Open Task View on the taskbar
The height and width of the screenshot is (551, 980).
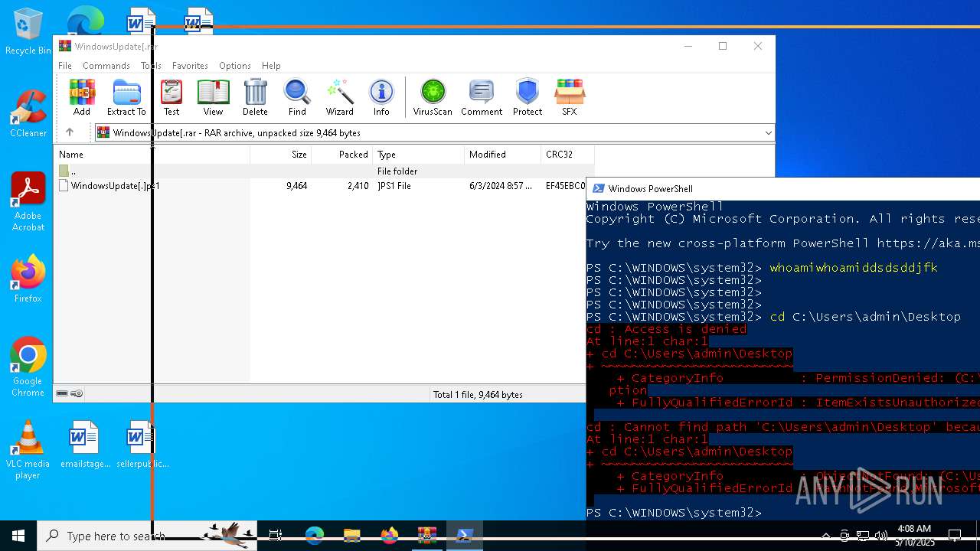pyautogui.click(x=276, y=536)
